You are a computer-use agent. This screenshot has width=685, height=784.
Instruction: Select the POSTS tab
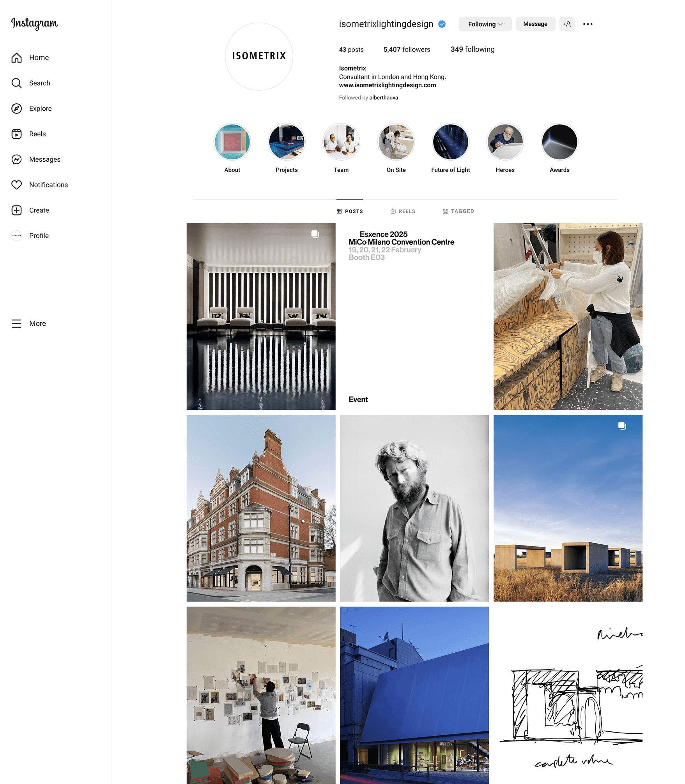coord(350,211)
